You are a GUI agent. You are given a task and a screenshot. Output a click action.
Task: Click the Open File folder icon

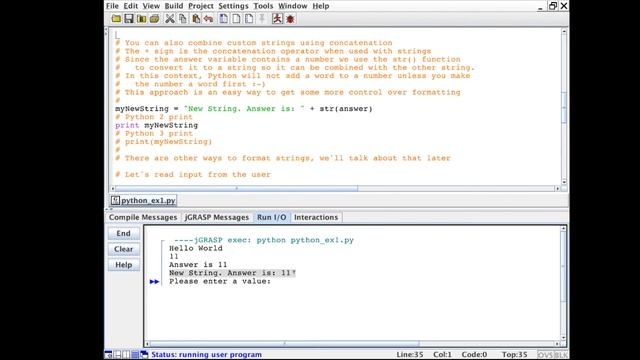tap(116, 19)
